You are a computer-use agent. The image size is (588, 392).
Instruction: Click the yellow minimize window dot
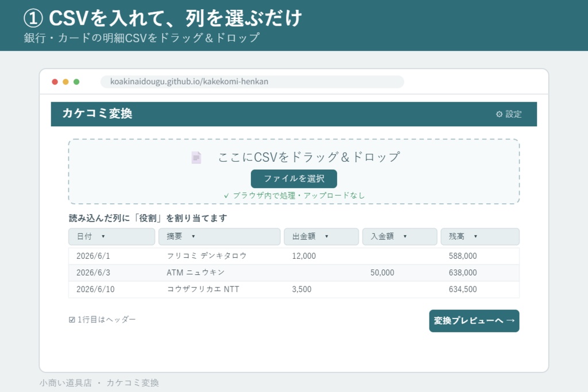[x=65, y=81]
